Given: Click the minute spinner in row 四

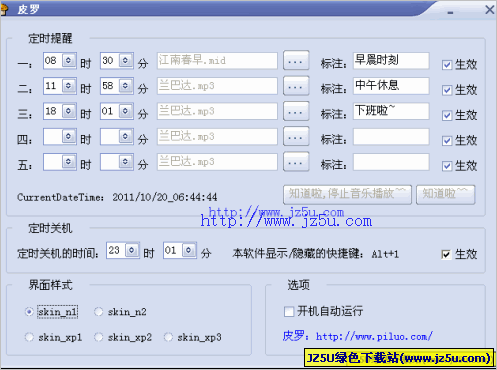Looking at the screenshot, I should pyautogui.click(x=117, y=137).
